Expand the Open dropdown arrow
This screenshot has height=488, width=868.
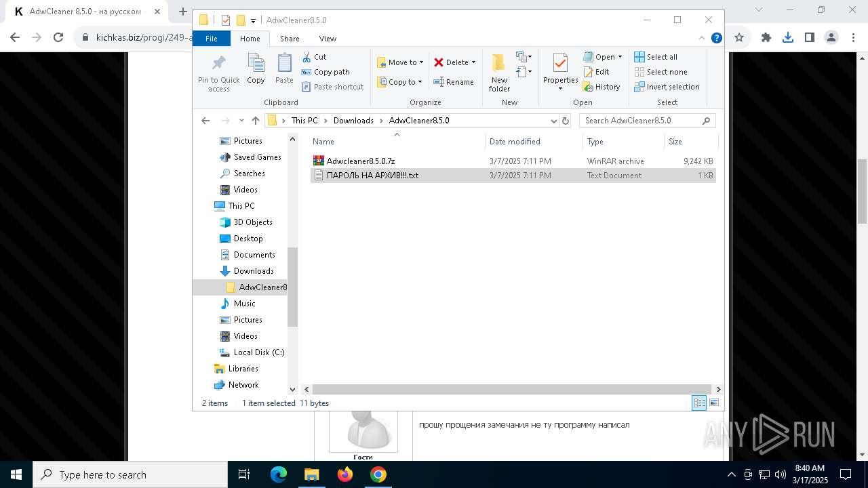click(620, 57)
